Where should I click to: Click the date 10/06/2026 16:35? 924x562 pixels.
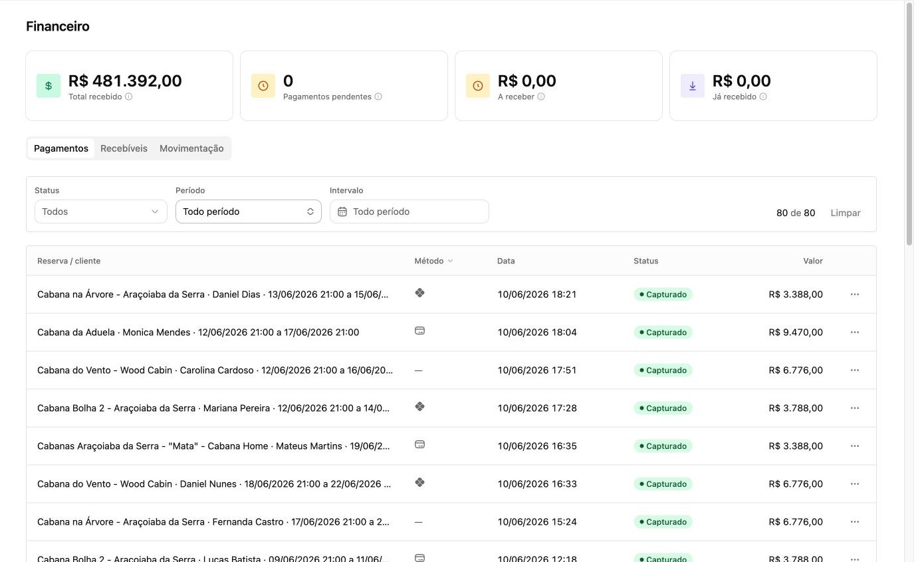pyautogui.click(x=537, y=446)
